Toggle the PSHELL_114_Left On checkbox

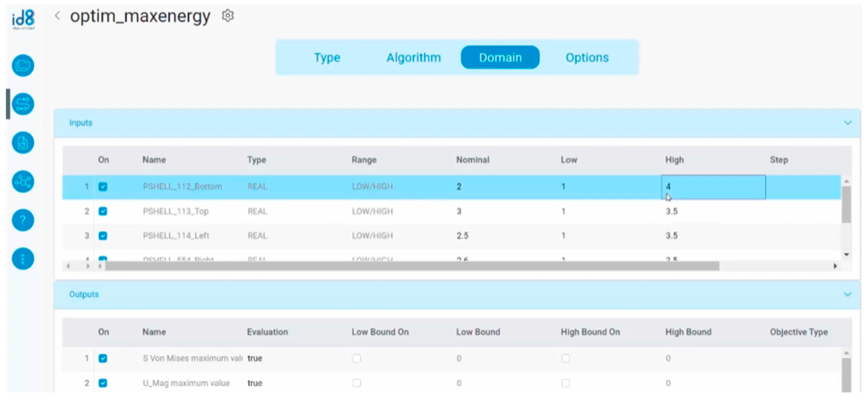(103, 235)
